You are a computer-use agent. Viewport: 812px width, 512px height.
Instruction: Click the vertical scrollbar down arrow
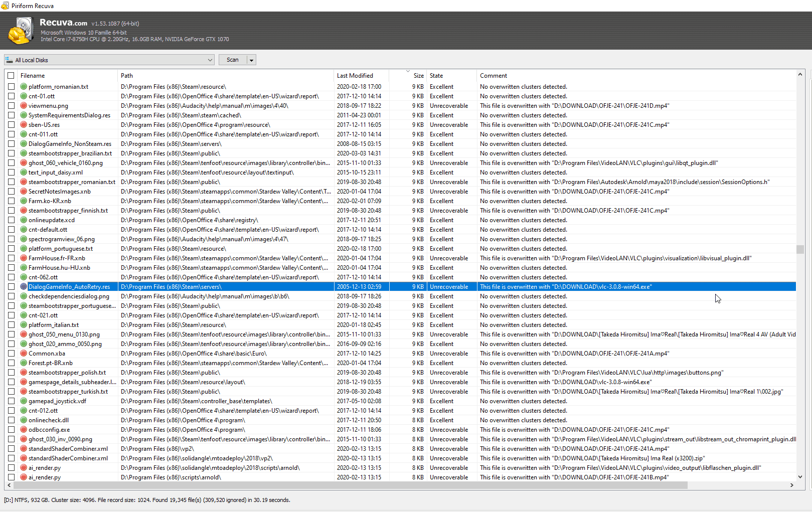(800, 477)
